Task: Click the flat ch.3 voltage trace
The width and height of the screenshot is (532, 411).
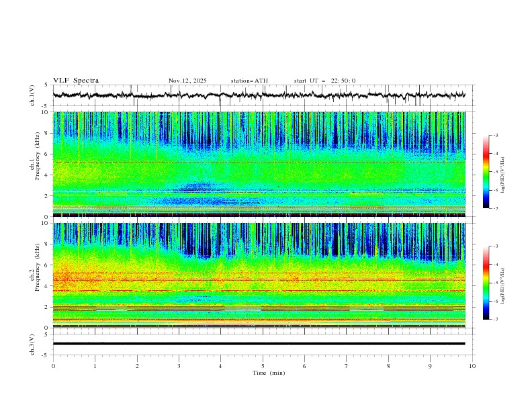Action: coord(259,344)
